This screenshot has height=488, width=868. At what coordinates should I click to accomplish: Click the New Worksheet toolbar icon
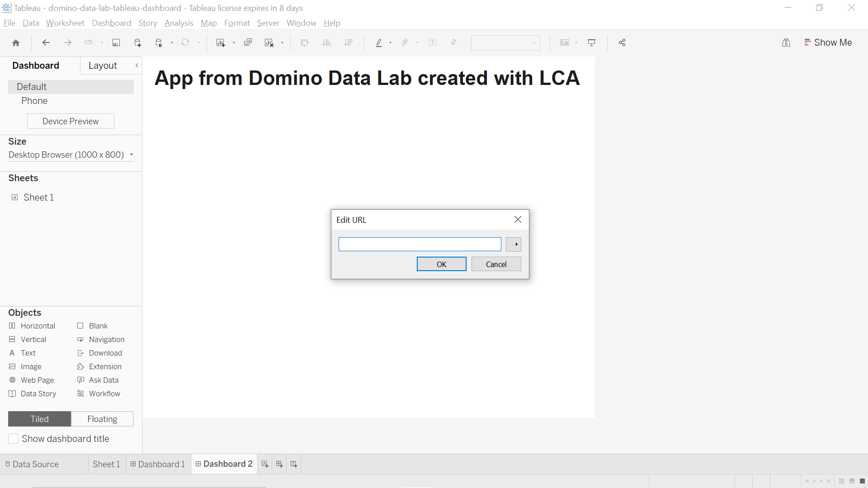tap(221, 42)
